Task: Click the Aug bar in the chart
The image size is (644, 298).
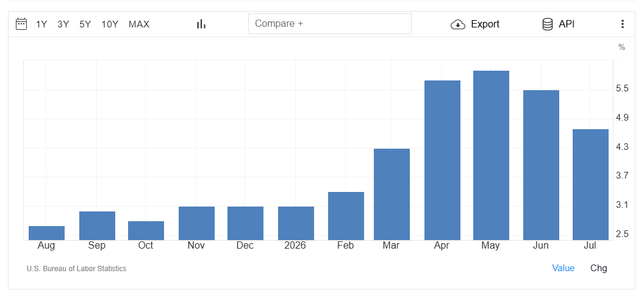Action: pyautogui.click(x=46, y=233)
